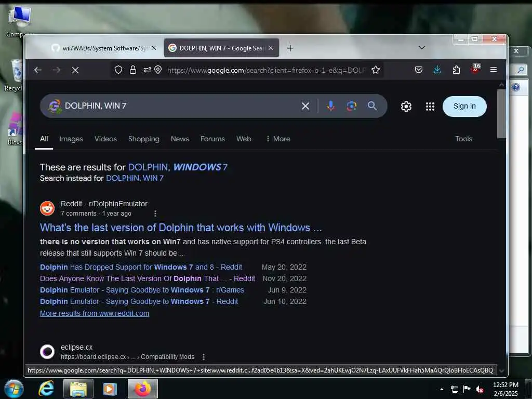
Task: Launch Internet Explorer from the taskbar
Action: coord(46,389)
